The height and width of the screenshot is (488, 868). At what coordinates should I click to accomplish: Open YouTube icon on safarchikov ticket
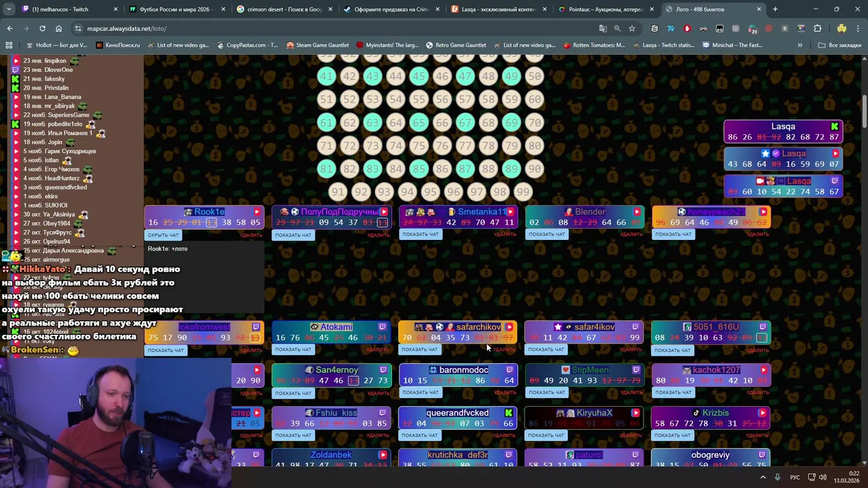click(509, 327)
